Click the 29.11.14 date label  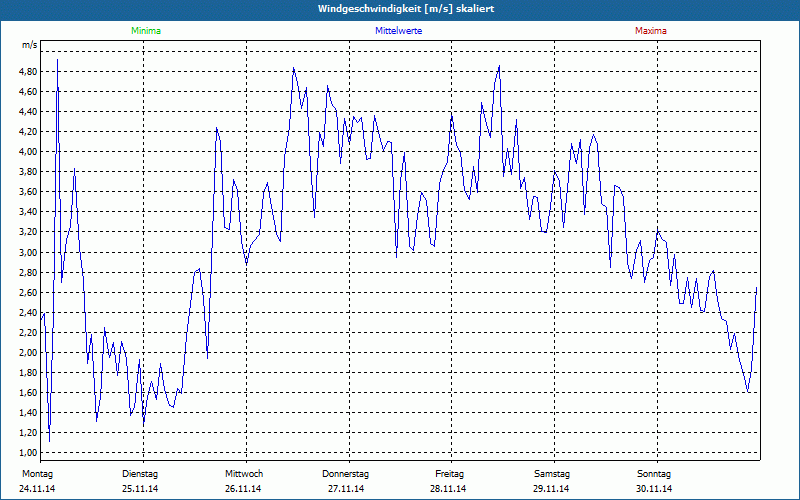coord(551,489)
